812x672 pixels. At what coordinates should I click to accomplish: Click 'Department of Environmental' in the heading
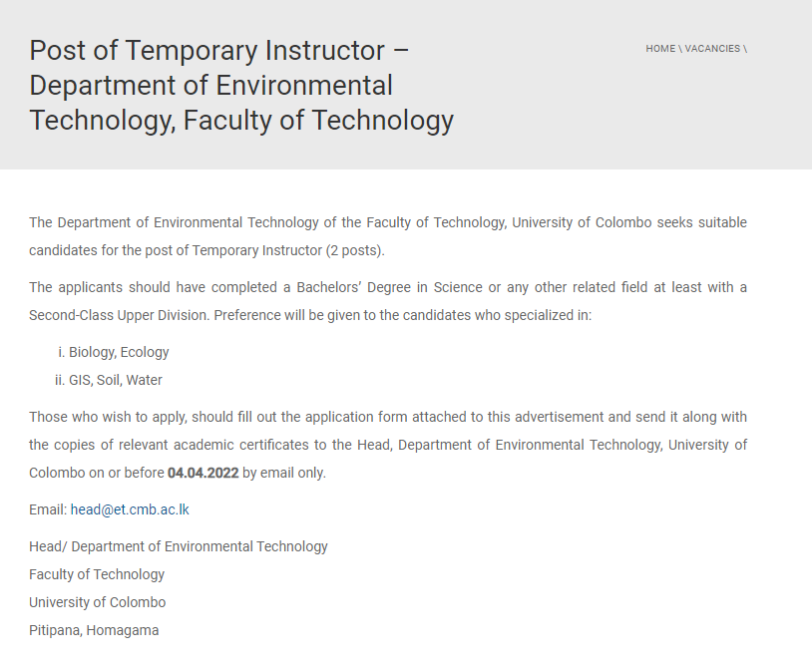pyautogui.click(x=210, y=85)
